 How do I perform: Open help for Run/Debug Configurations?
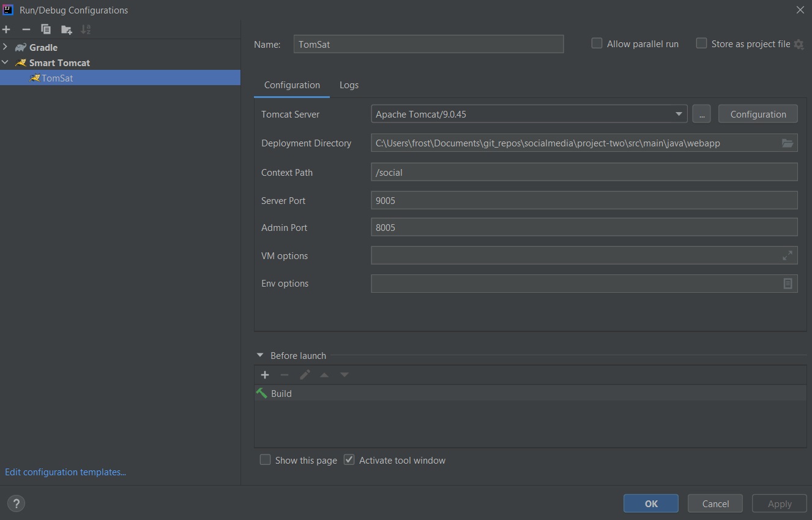click(x=15, y=503)
